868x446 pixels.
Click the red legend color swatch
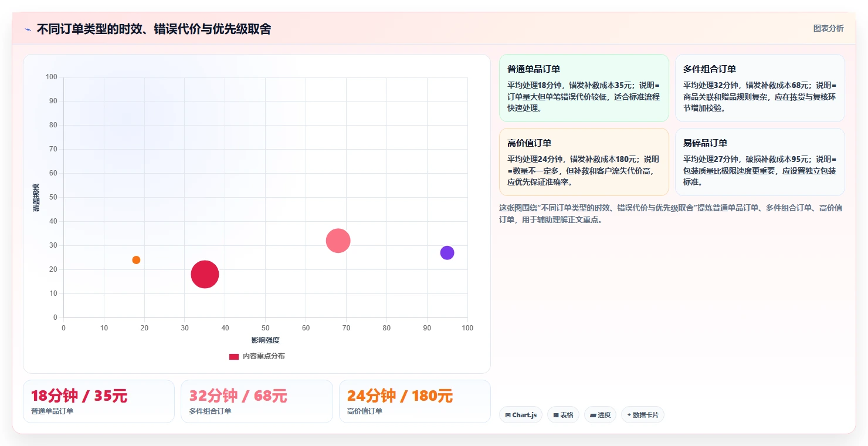point(233,356)
